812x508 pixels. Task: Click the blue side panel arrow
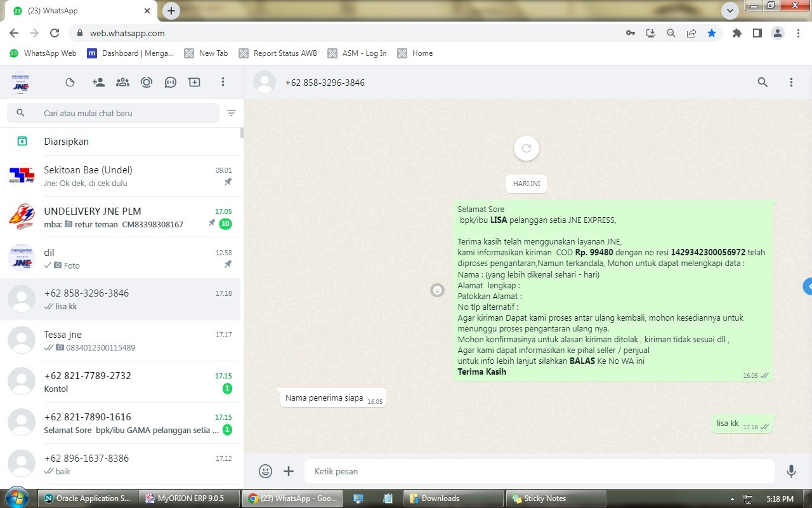[x=808, y=286]
